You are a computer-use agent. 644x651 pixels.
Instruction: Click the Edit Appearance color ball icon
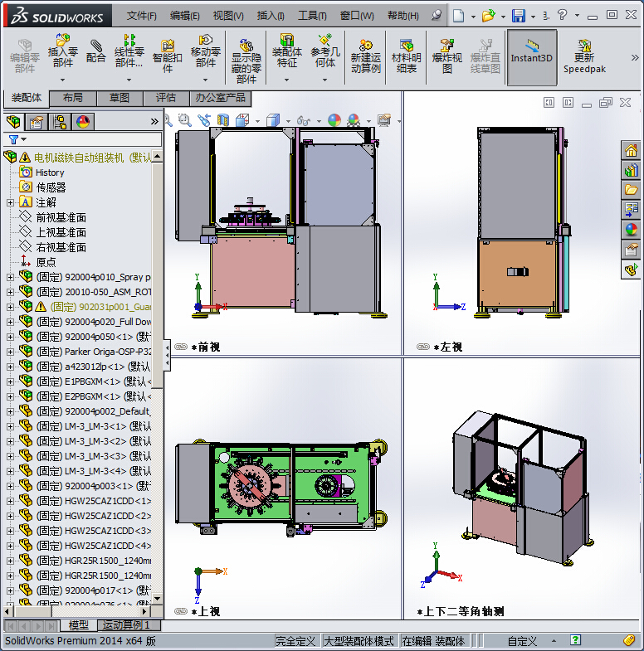[x=334, y=120]
